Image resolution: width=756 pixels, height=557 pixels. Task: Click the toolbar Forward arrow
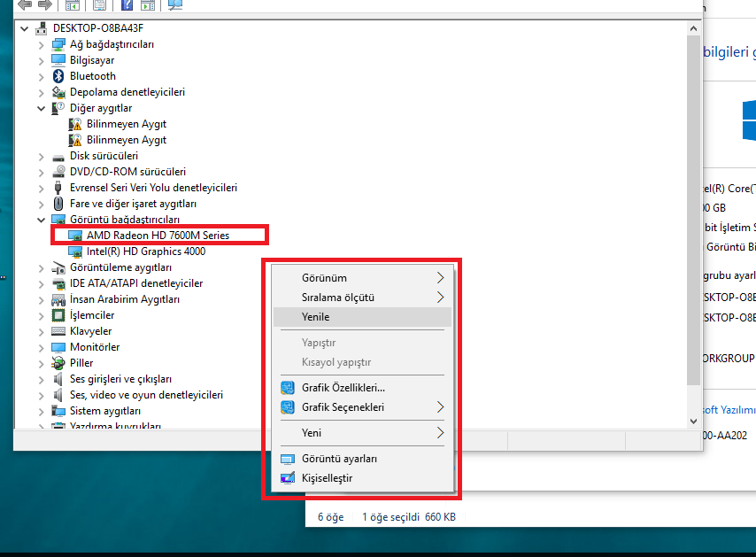(x=44, y=4)
